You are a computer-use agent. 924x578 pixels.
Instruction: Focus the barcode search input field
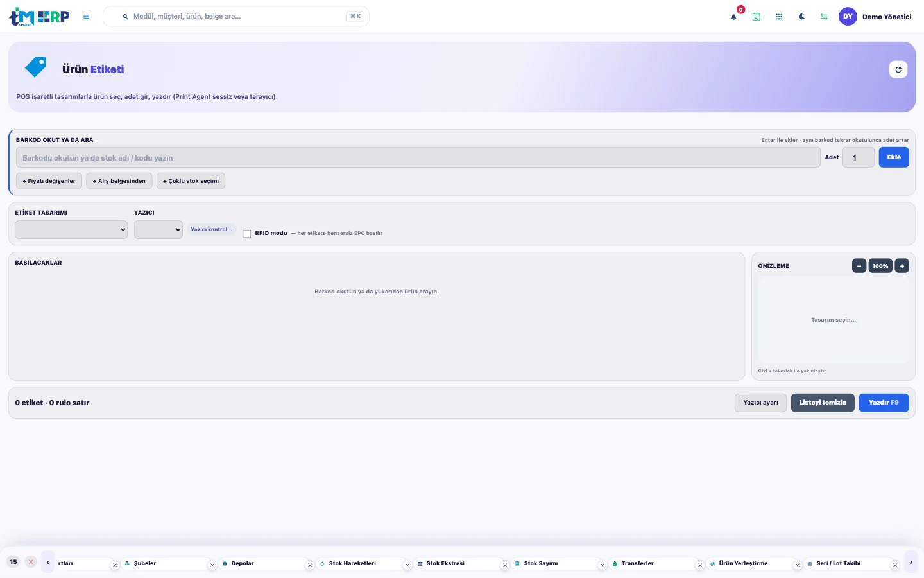pyautogui.click(x=418, y=158)
